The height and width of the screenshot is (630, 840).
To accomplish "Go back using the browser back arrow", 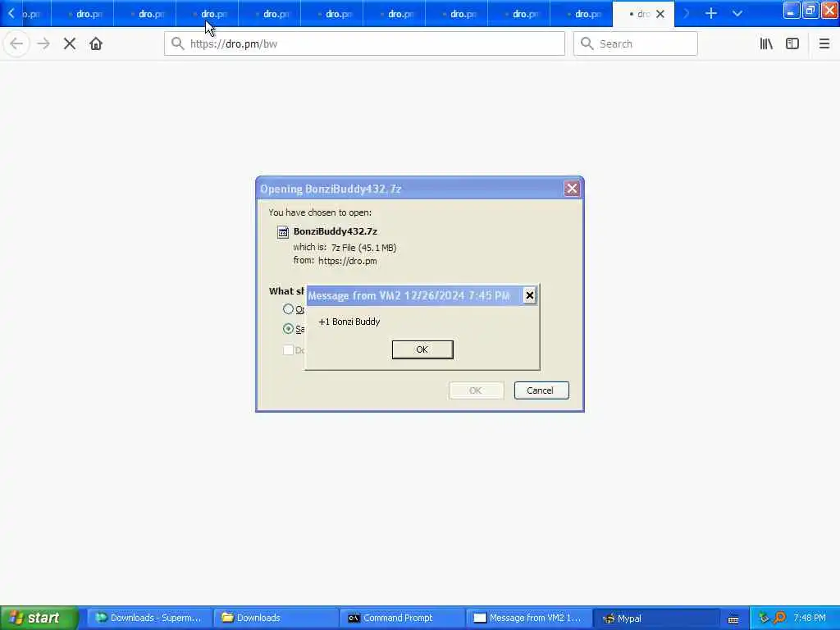I will pyautogui.click(x=16, y=44).
